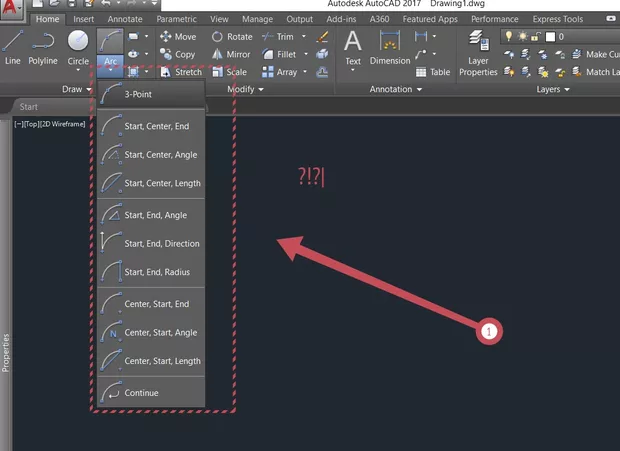Click the Move tool
Screen dimensions: 620x451
178,37
